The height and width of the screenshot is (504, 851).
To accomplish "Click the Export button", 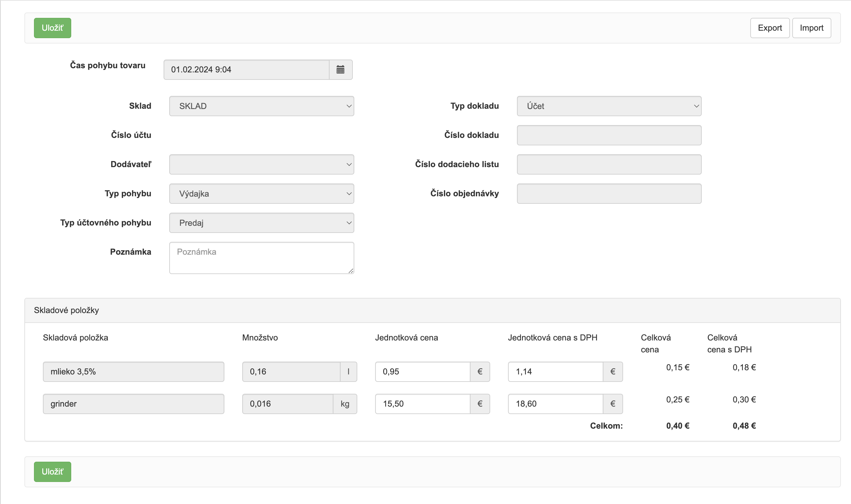I will click(769, 28).
